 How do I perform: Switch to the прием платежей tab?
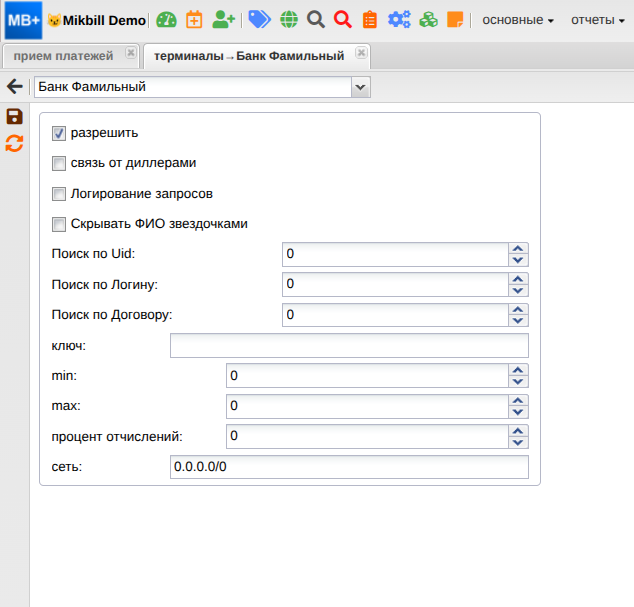(x=63, y=56)
